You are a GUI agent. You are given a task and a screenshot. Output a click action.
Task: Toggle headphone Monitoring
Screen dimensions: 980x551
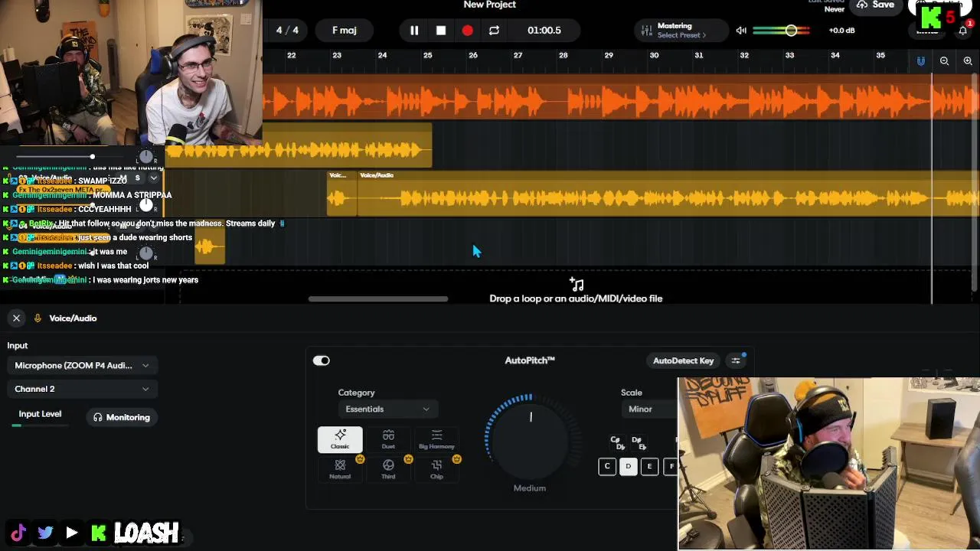122,417
